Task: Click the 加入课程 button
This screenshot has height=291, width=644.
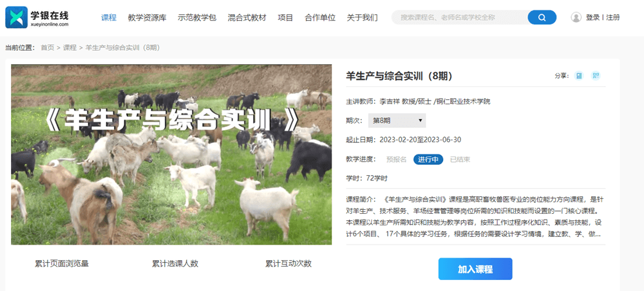Action: [475, 269]
